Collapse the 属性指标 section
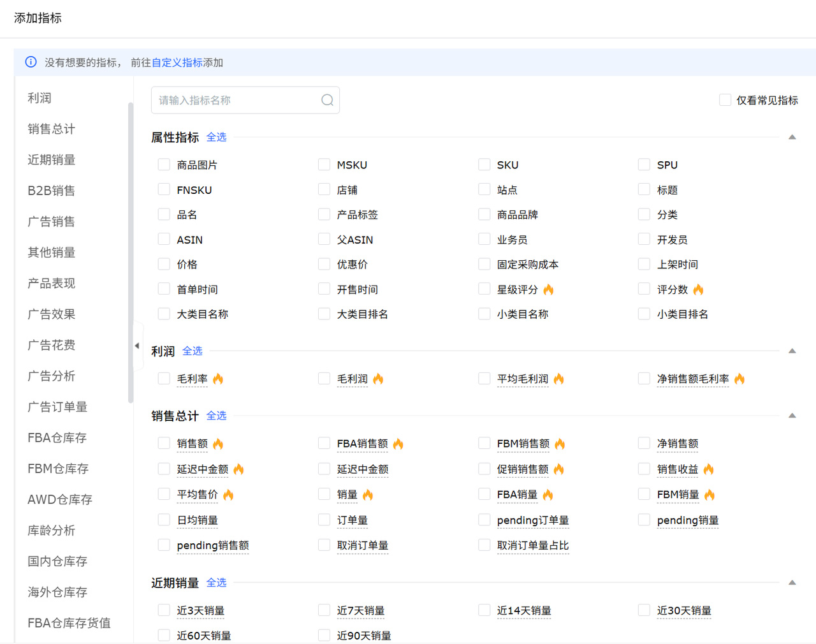 pos(792,137)
